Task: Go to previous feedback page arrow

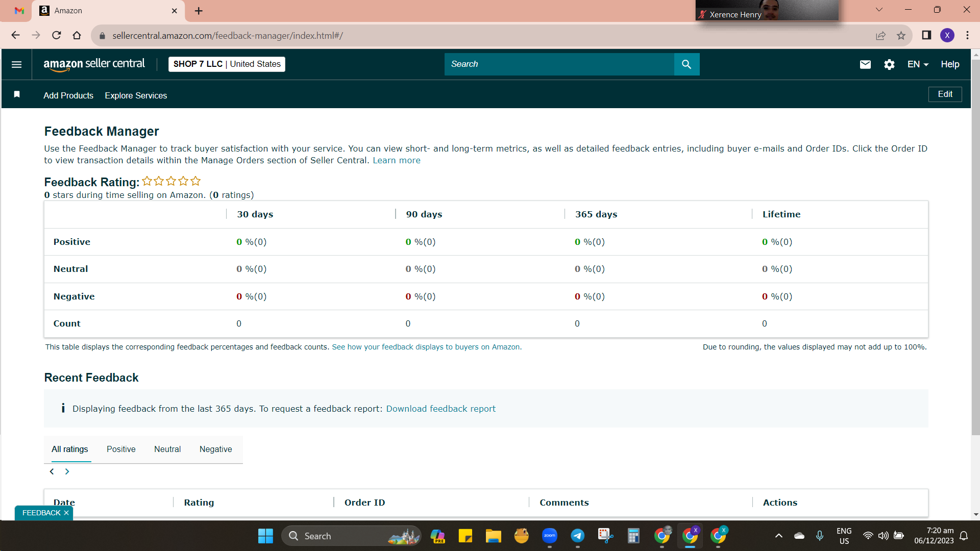Action: (x=52, y=471)
